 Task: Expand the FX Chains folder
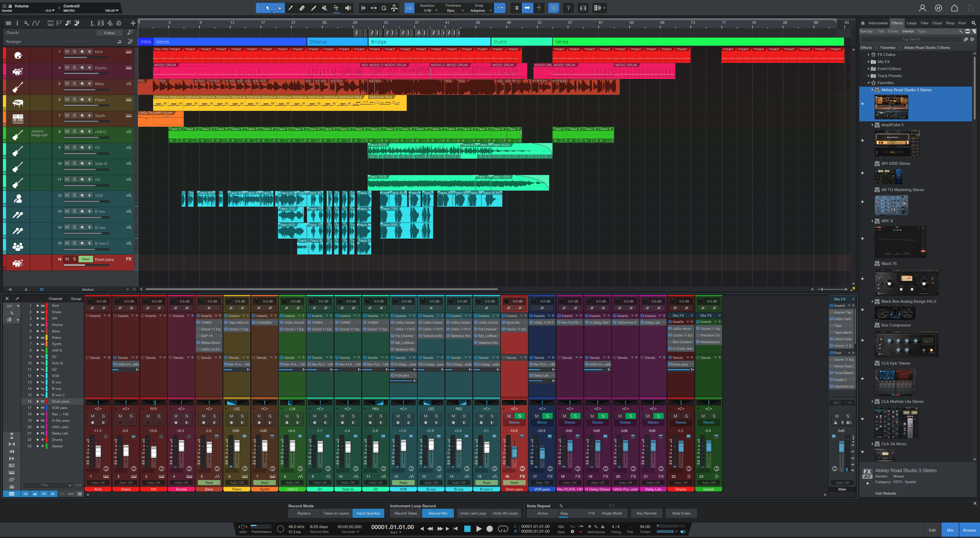click(868, 54)
